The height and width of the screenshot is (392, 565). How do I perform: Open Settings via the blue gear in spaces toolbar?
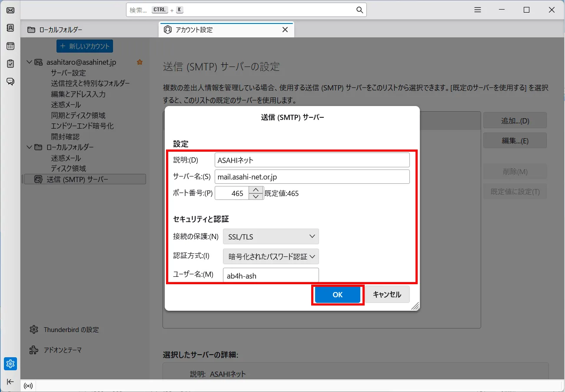[10, 364]
